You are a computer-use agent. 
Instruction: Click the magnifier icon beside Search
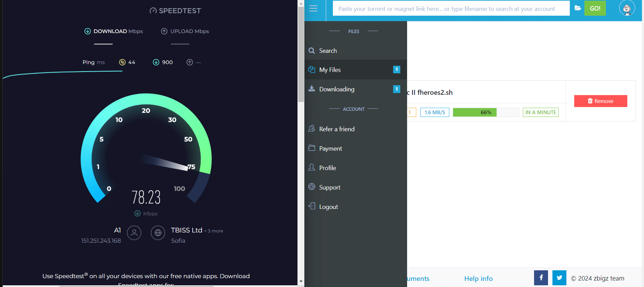(x=311, y=51)
